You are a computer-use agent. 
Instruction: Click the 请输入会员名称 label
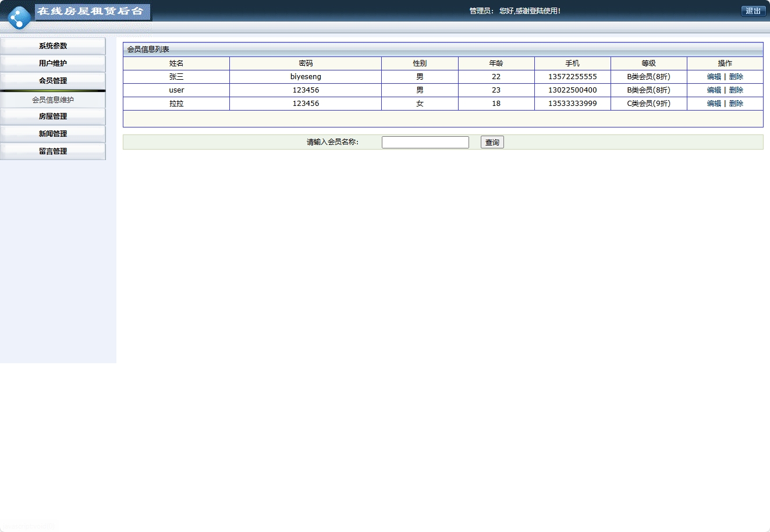[333, 142]
